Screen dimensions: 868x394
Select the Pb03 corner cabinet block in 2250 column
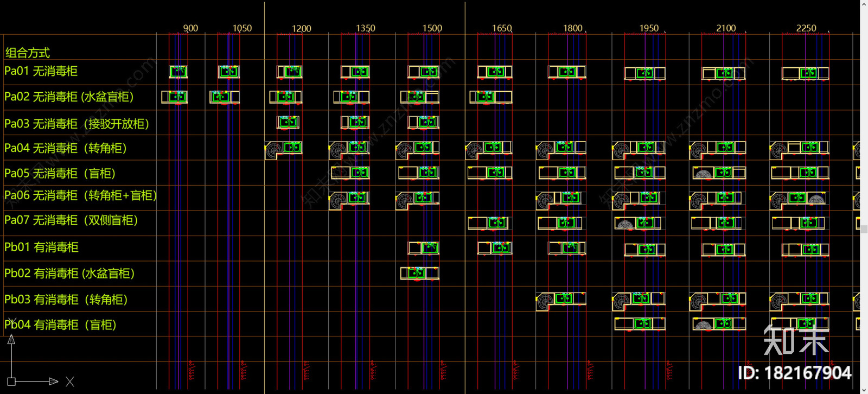(800, 301)
